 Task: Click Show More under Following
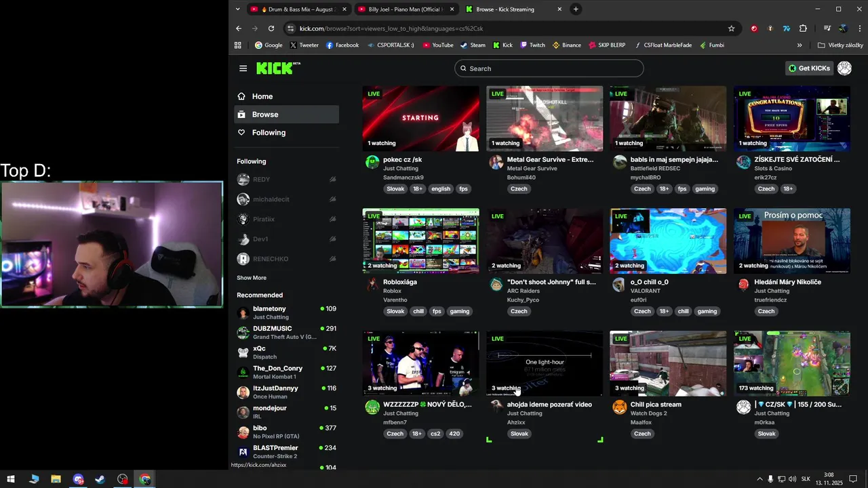click(252, 278)
